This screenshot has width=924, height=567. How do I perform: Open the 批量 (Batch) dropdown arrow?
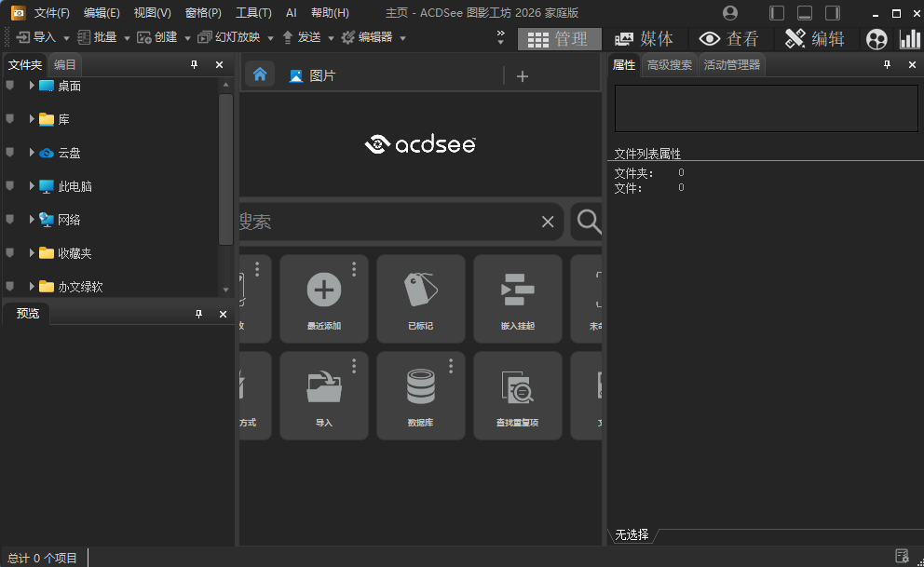(x=126, y=38)
